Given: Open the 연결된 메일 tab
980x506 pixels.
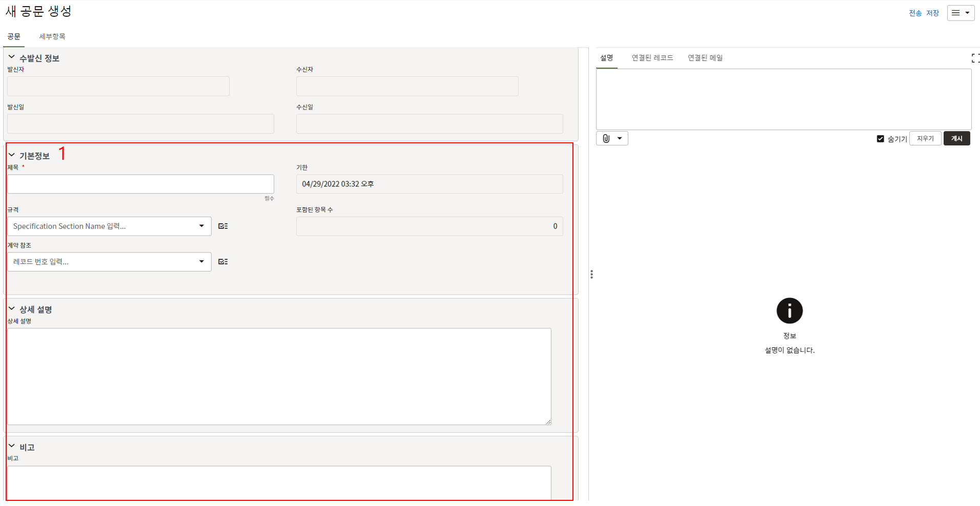Looking at the screenshot, I should coord(705,58).
